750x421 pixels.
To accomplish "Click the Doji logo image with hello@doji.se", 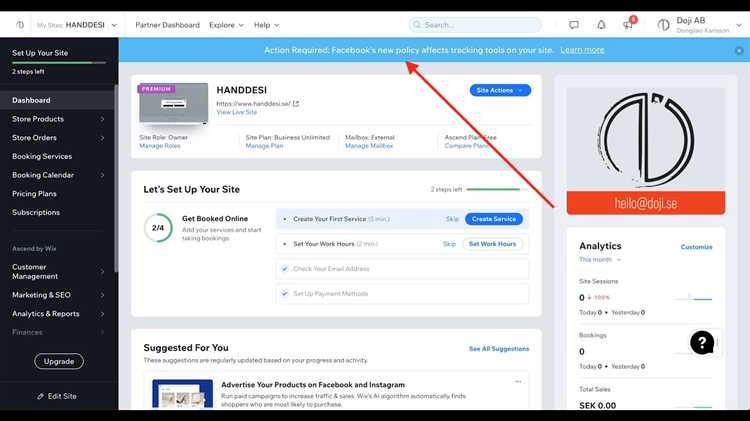I will coord(646,151).
